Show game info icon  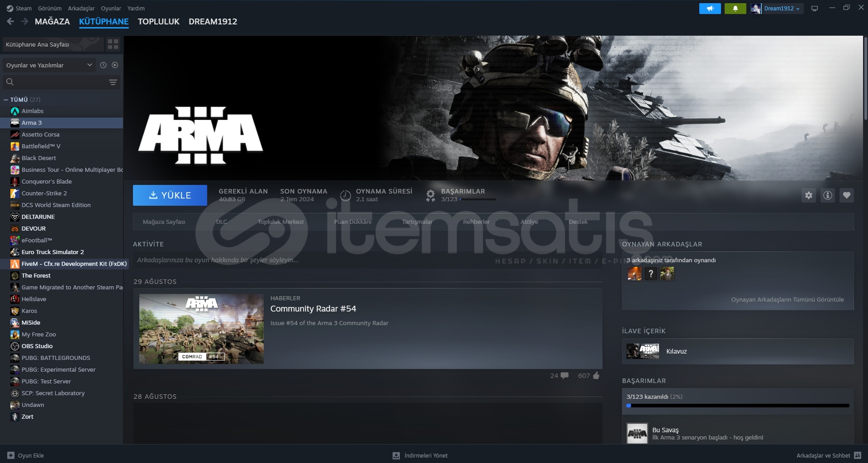pos(828,195)
